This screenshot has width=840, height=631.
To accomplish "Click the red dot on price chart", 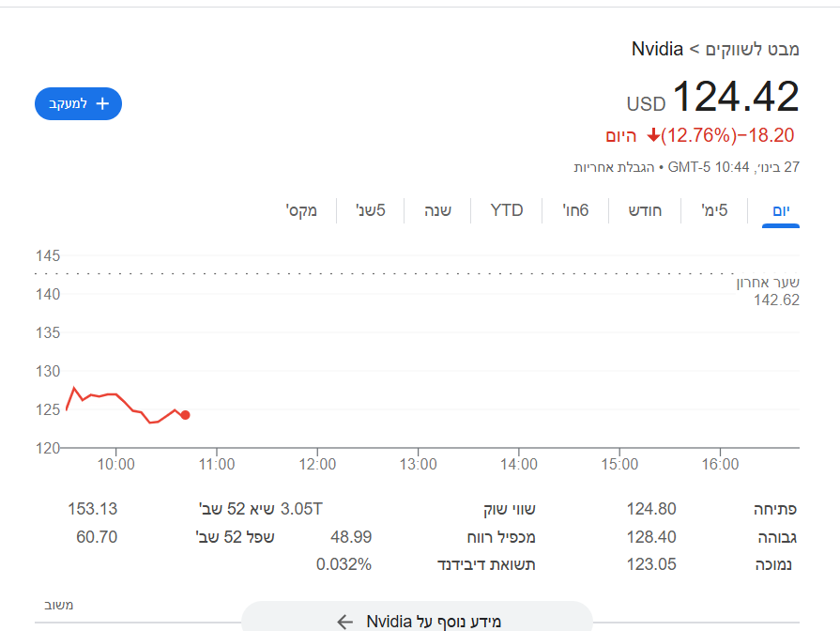I will pos(185,415).
